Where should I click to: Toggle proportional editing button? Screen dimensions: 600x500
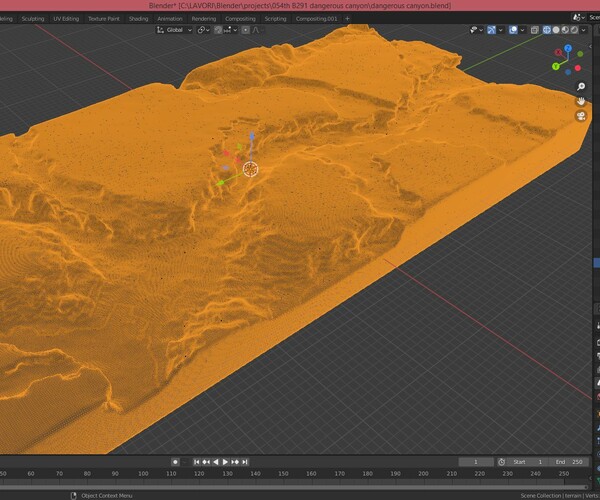point(246,30)
